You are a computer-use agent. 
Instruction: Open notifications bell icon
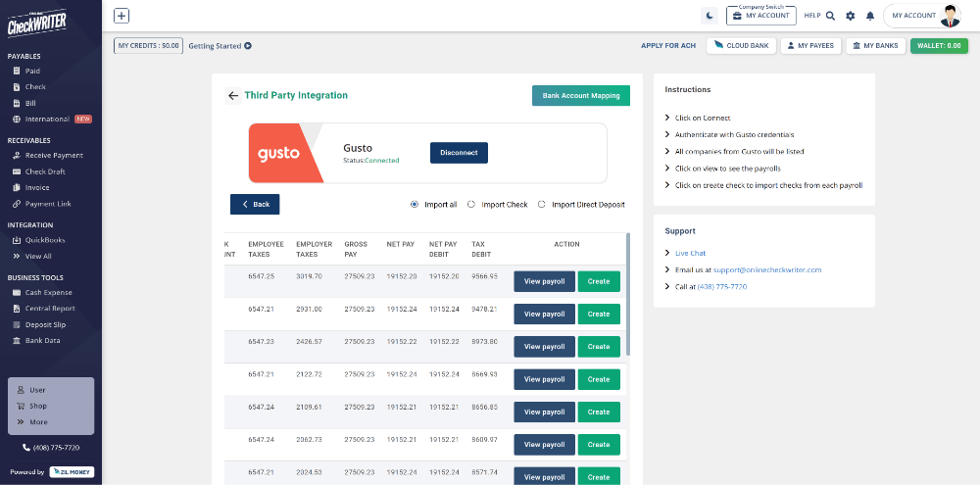coord(869,16)
